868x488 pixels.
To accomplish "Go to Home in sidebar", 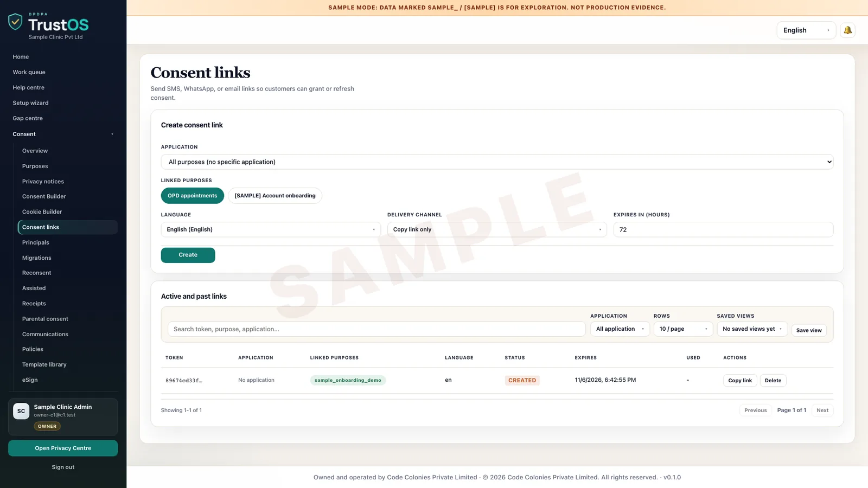I will [x=21, y=57].
